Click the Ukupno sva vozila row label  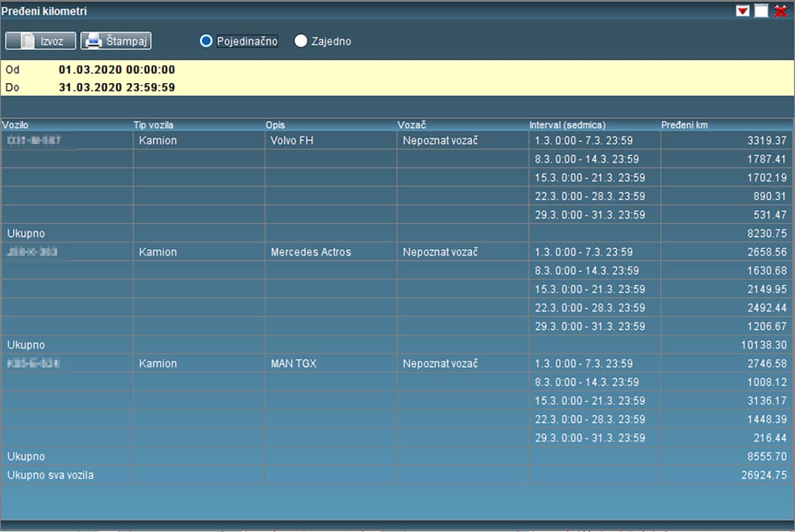point(50,476)
